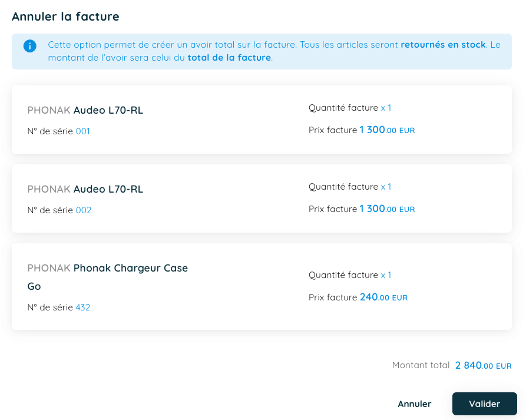Click first item's 1 300.00 EUR price
This screenshot has height=420, width=526.
click(x=387, y=130)
